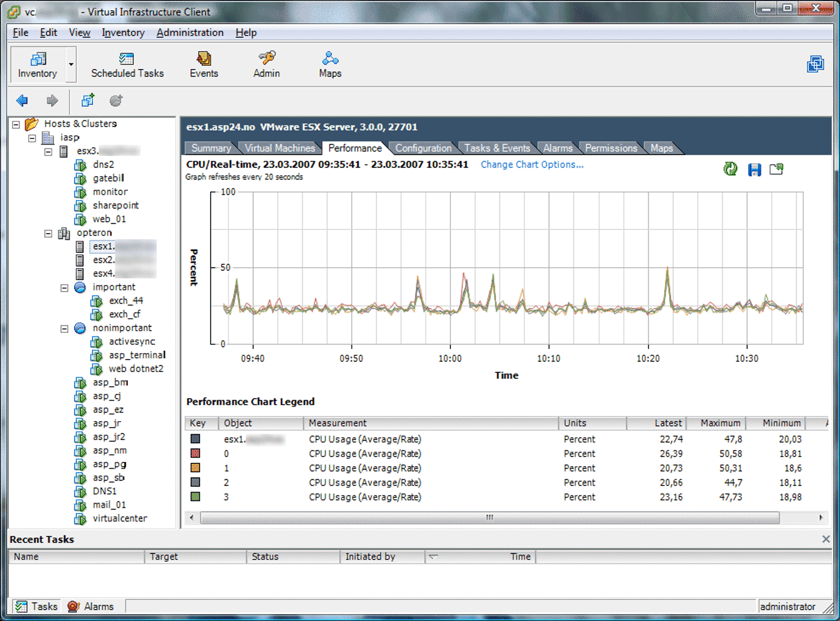Go back with the blue arrow

click(x=22, y=100)
